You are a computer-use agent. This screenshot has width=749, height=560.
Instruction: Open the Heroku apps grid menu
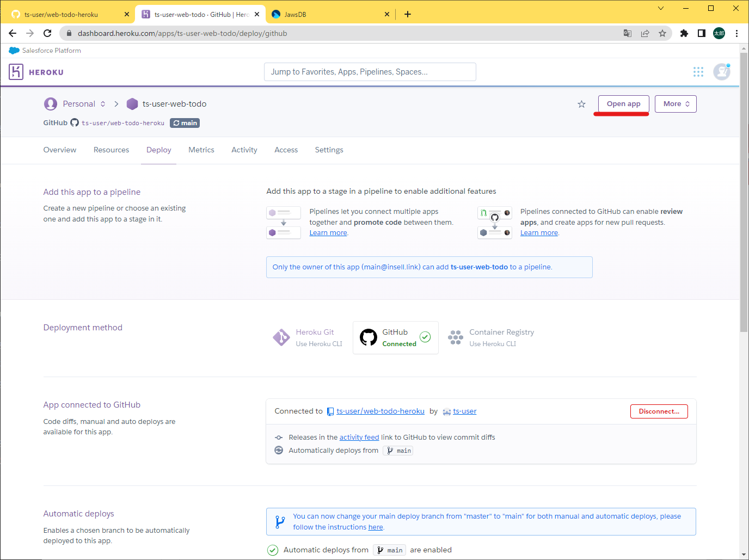(x=698, y=72)
